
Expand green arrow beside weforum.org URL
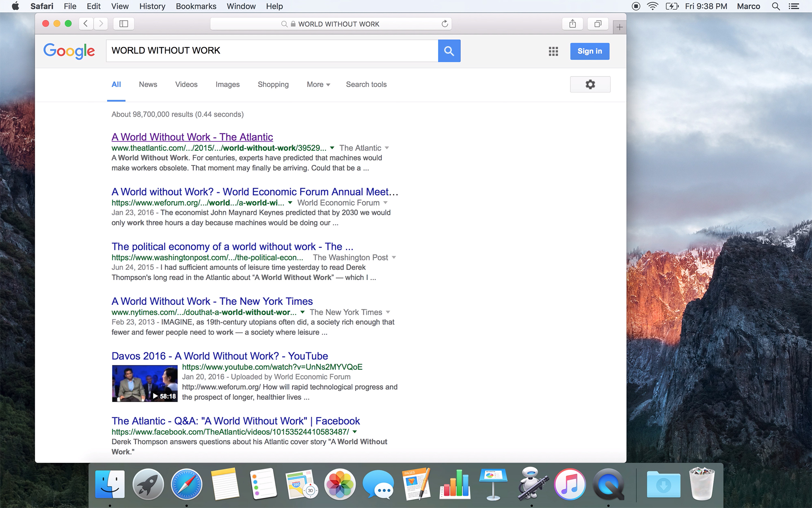pyautogui.click(x=290, y=203)
